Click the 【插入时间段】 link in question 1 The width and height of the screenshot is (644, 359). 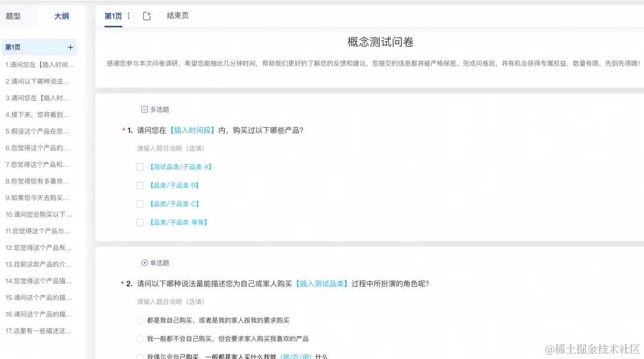(x=192, y=130)
